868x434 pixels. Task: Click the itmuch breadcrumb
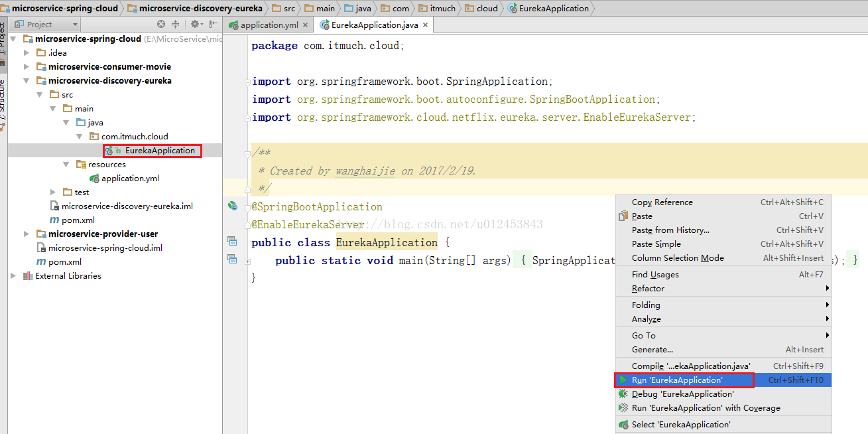pyautogui.click(x=436, y=9)
